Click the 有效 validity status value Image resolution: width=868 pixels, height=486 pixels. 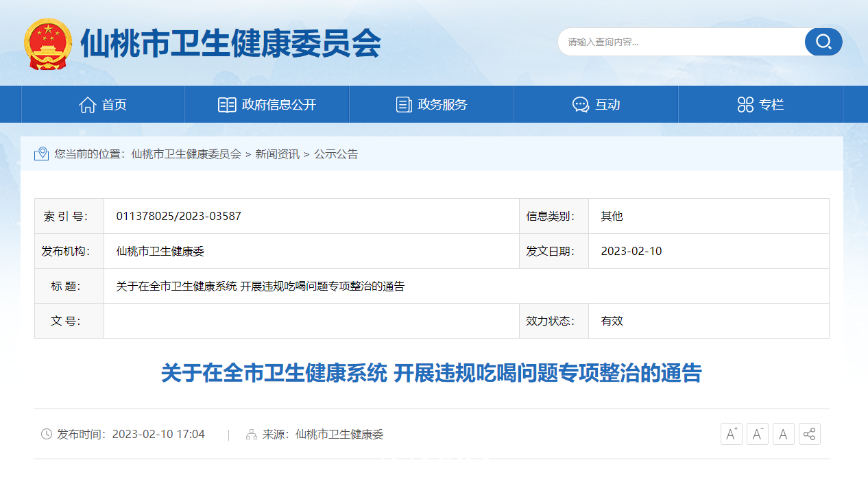(612, 321)
